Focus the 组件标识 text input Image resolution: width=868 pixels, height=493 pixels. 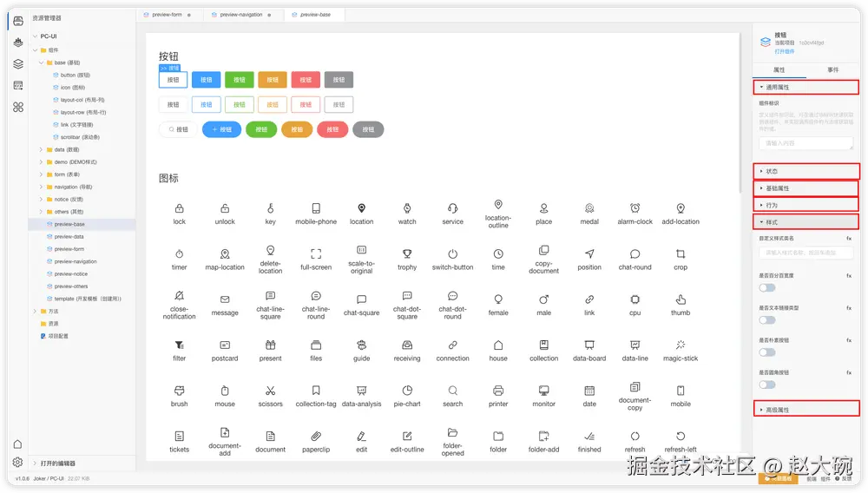point(806,143)
